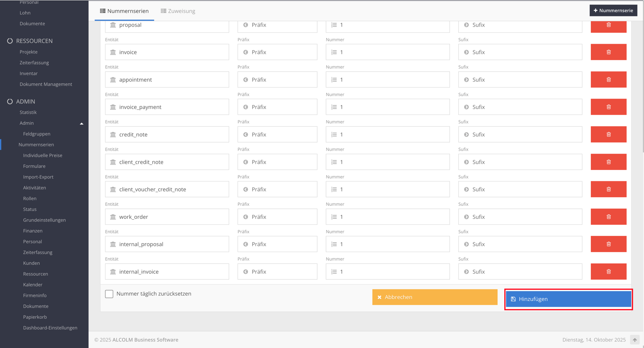This screenshot has width=644, height=348.
Task: Click the ADMIN section circle icon
Action: [x=10, y=101]
